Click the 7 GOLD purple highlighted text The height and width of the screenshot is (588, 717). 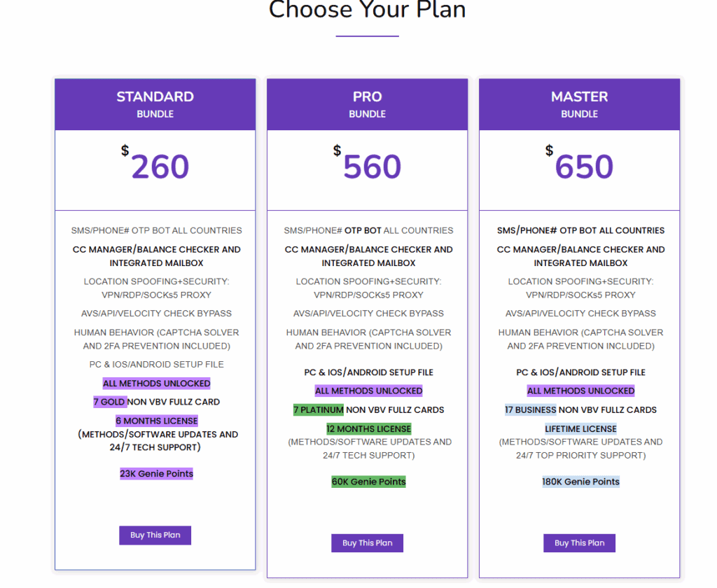tap(110, 402)
